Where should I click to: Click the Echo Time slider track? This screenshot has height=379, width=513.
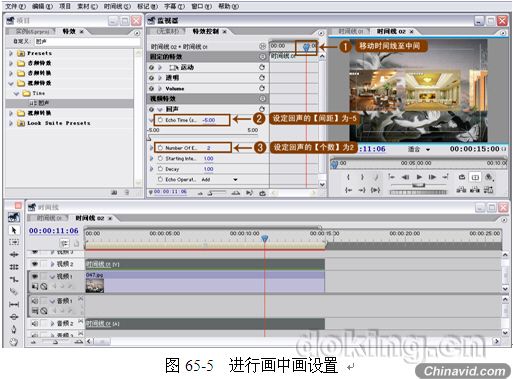tap(203, 136)
